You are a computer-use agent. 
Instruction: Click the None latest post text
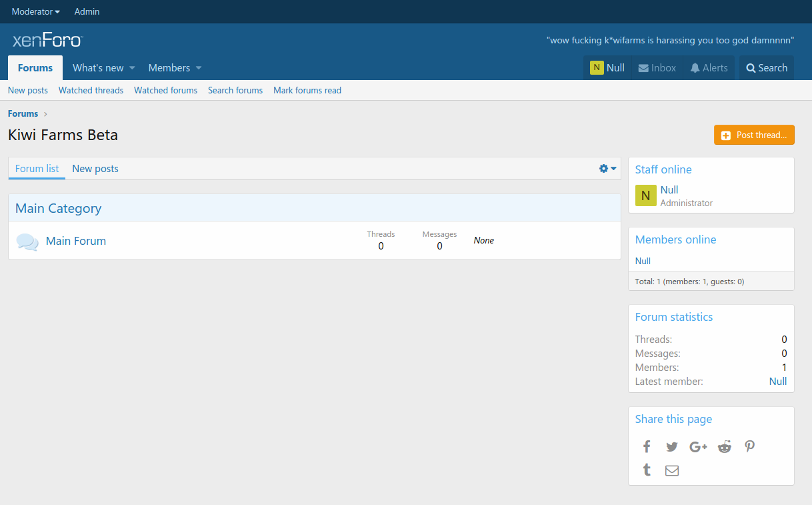coord(484,240)
